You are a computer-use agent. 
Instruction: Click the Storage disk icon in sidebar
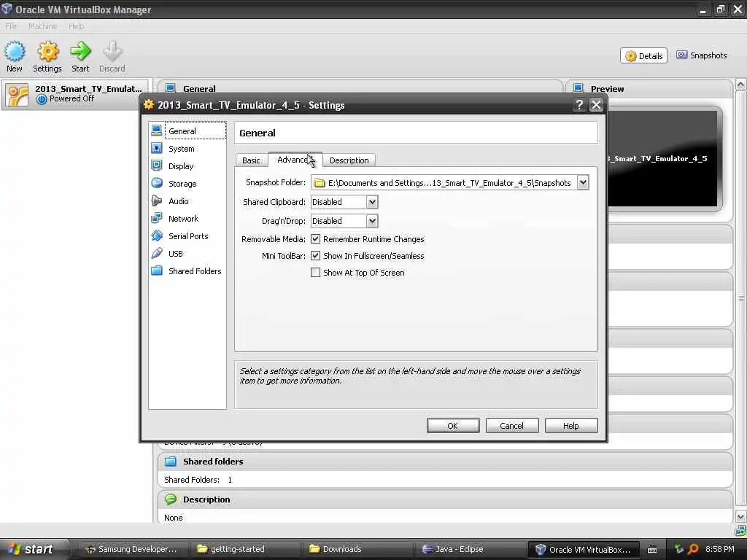[157, 183]
